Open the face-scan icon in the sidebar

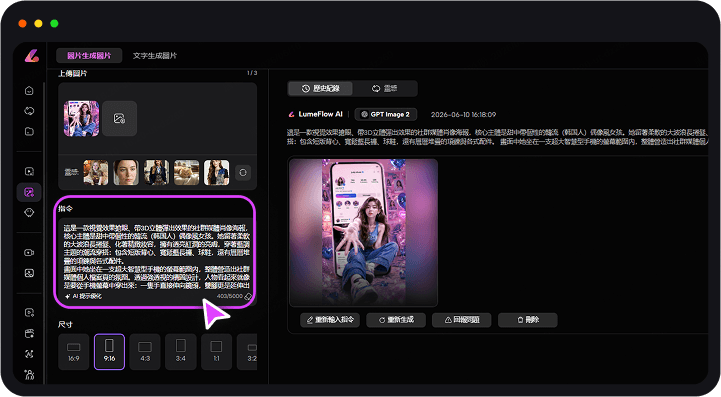(29, 354)
